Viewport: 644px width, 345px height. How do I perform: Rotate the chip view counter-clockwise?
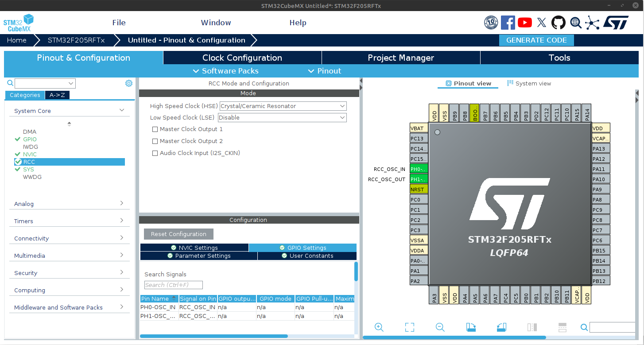pyautogui.click(x=501, y=327)
